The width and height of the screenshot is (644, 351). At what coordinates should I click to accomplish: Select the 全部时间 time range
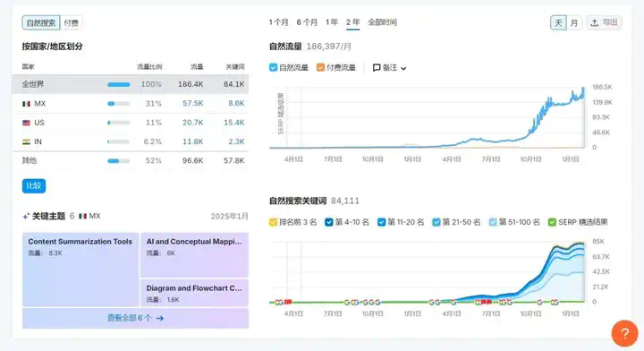[x=382, y=22]
